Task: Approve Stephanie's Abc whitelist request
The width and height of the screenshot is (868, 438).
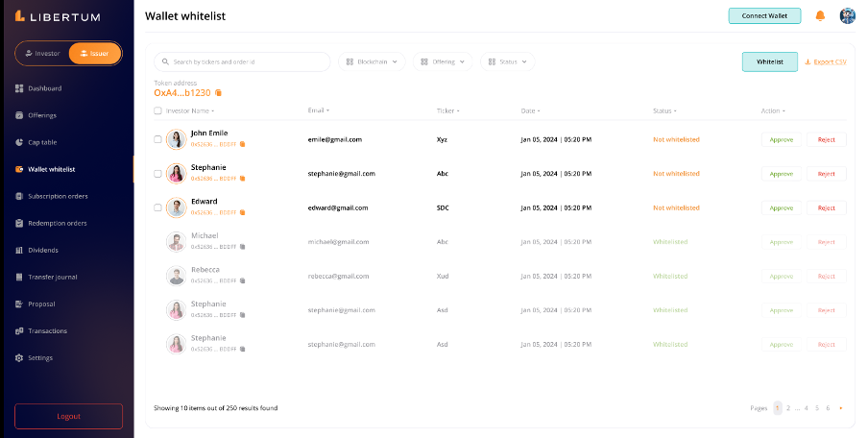Action: [781, 174]
